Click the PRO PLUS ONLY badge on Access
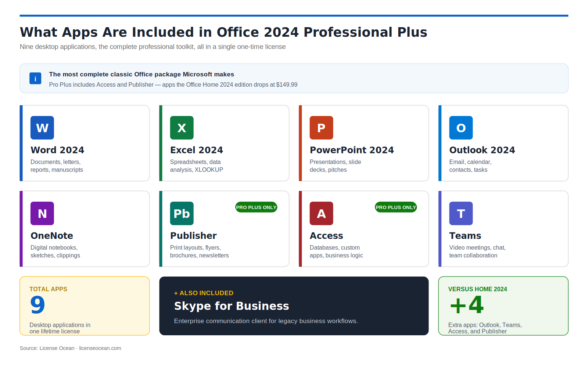588x372 pixels. (x=396, y=207)
